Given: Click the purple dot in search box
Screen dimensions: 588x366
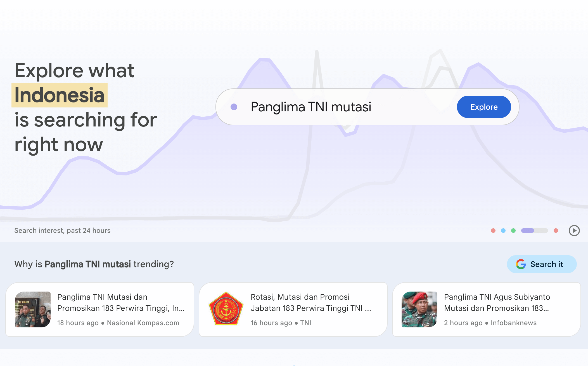Looking at the screenshot, I should point(234,107).
